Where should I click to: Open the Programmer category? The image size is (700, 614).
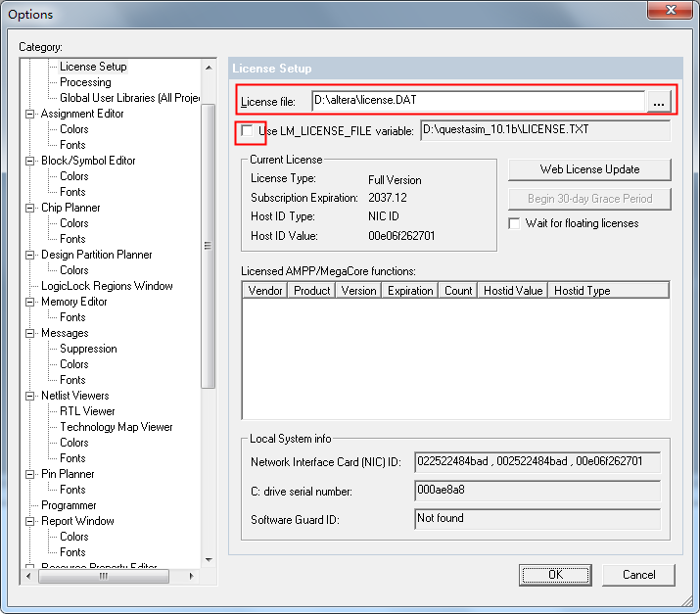pos(69,505)
